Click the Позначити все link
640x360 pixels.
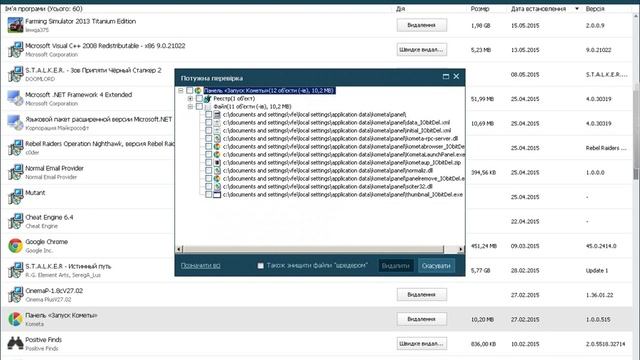pyautogui.click(x=200, y=266)
